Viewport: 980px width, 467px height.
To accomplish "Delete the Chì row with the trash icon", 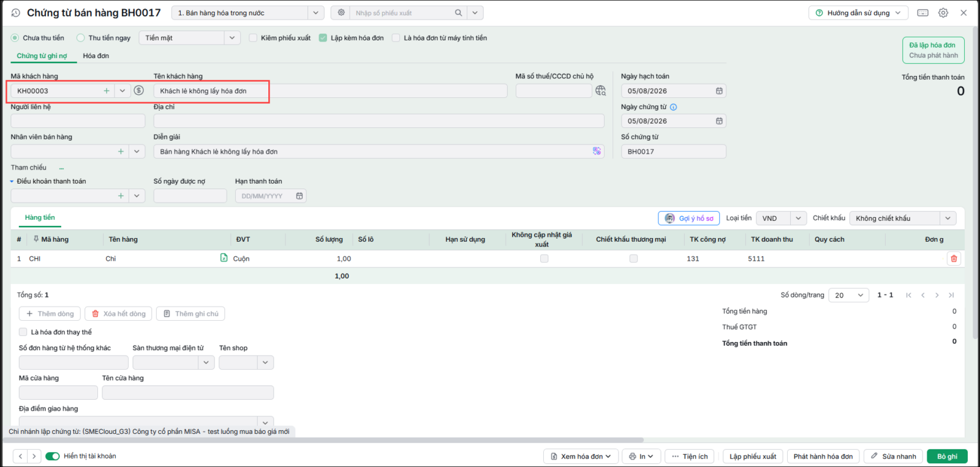I will point(954,258).
